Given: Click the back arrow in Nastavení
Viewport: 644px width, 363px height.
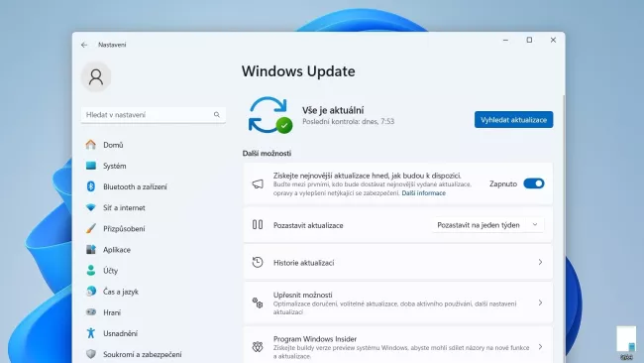Looking at the screenshot, I should (x=84, y=45).
